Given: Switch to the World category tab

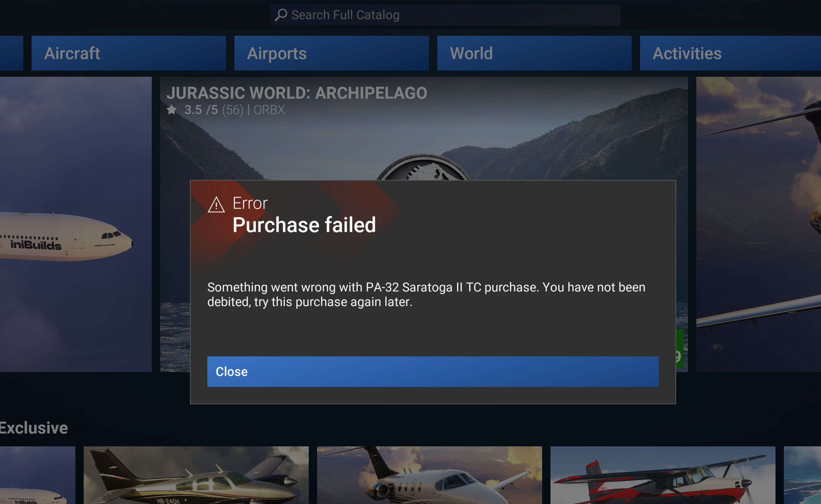Looking at the screenshot, I should pos(534,53).
